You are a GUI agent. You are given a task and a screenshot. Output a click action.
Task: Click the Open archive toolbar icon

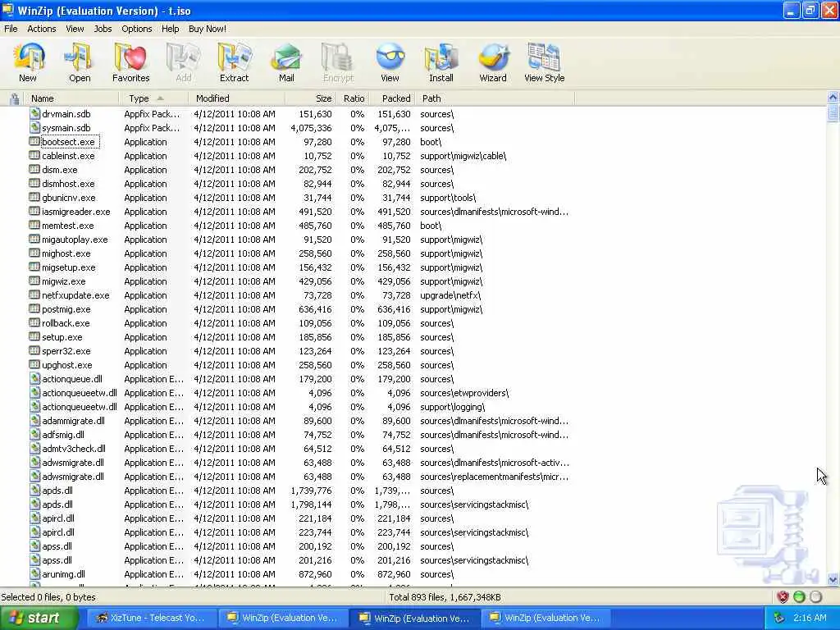tap(80, 57)
